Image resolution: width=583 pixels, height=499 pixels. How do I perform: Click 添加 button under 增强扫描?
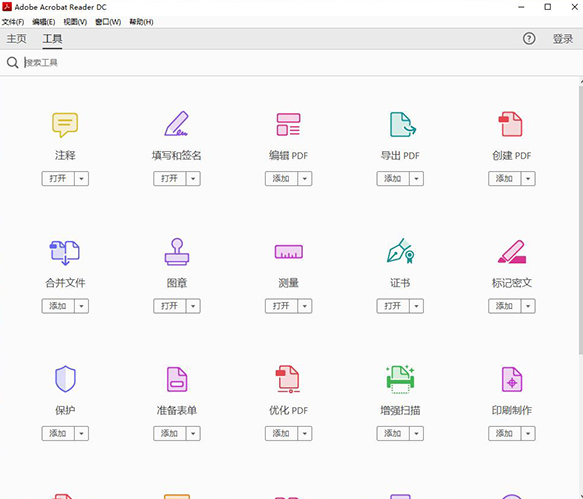(393, 434)
